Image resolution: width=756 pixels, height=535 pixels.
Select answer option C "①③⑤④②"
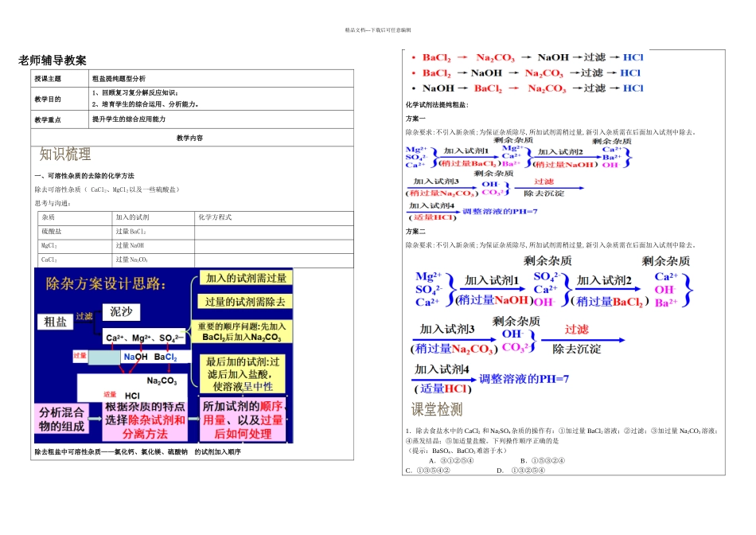point(428,471)
